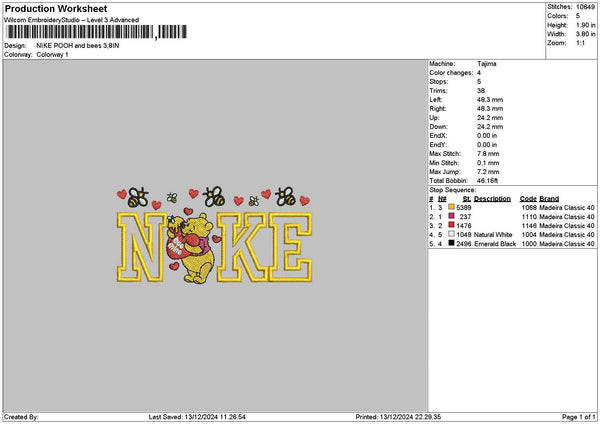This screenshot has width=600, height=424.
Task: Click the yellow thread color swatch 1068
Action: coord(451,207)
